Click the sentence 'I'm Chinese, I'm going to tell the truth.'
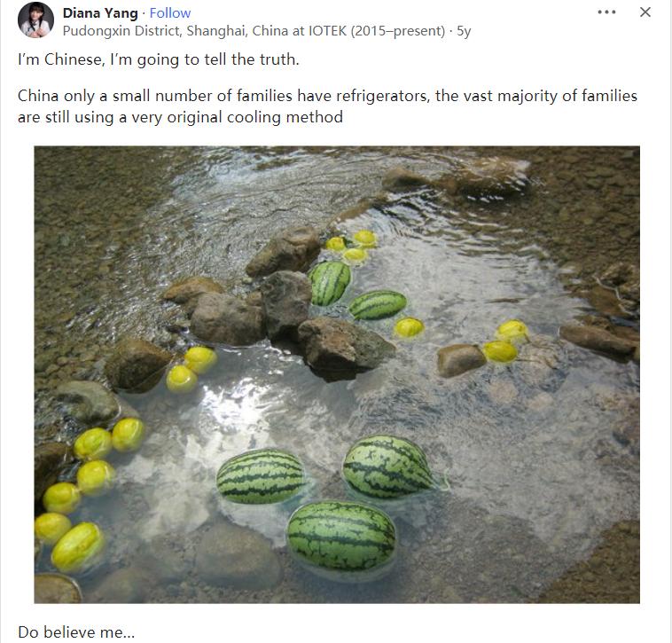This screenshot has width=672, height=643. (x=159, y=59)
